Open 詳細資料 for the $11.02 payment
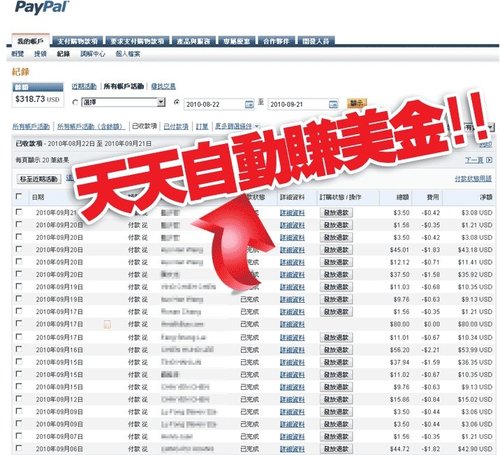500x455 pixels. (292, 375)
